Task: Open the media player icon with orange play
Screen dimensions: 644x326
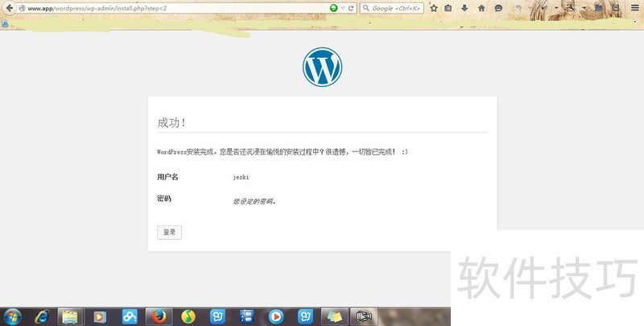Action: (x=100, y=316)
